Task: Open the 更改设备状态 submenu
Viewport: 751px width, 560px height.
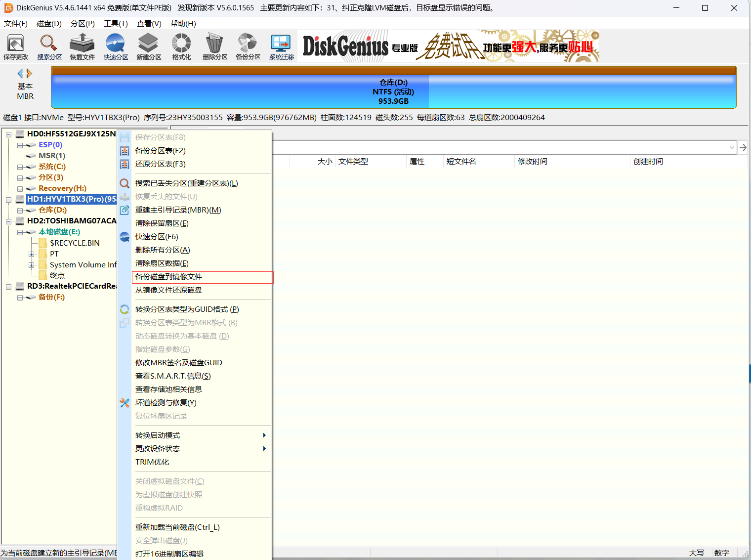Action: tap(202, 449)
